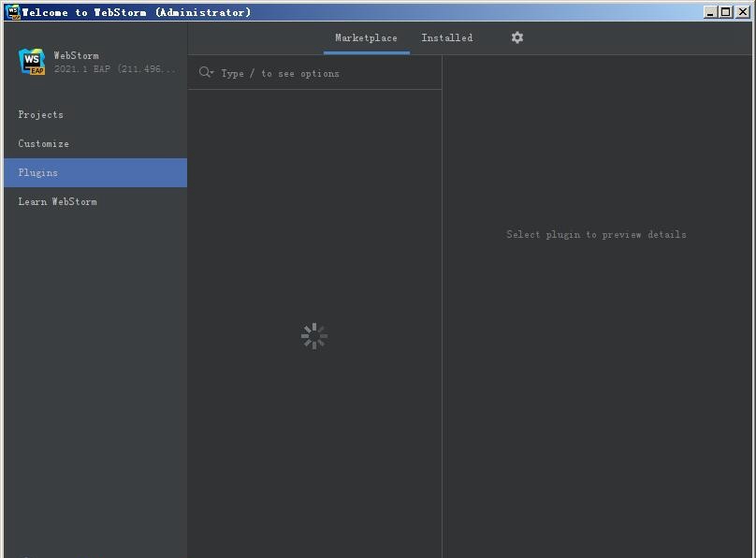Open Learn WebStorm section

[95, 201]
